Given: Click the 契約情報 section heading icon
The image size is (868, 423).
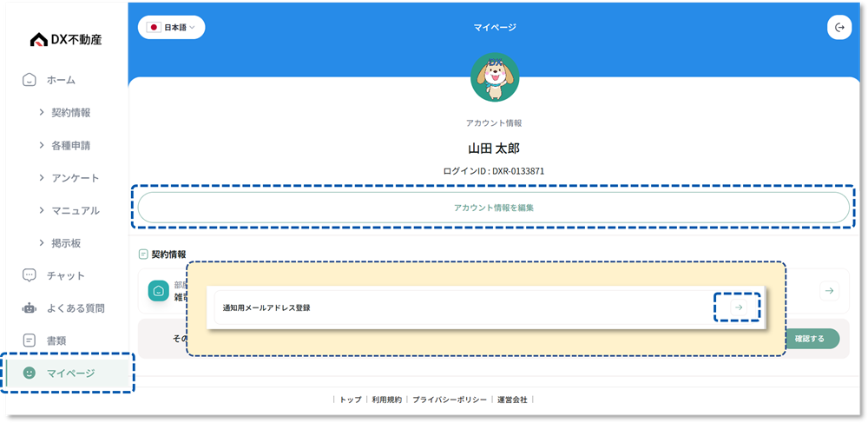Looking at the screenshot, I should 143,254.
